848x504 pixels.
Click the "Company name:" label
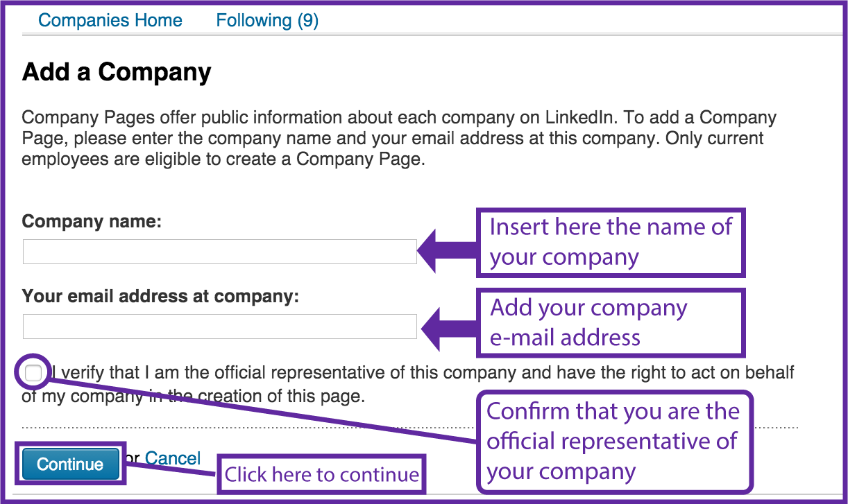(x=92, y=222)
